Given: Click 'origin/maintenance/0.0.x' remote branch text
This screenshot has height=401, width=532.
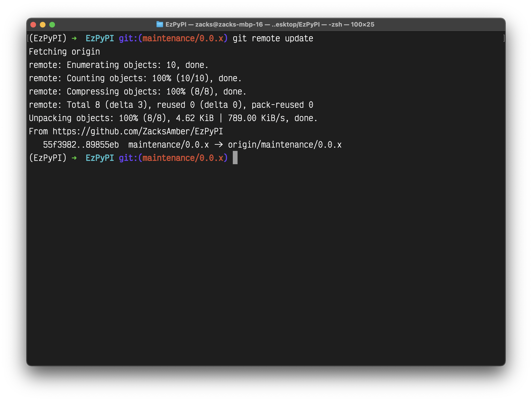Looking at the screenshot, I should [284, 145].
